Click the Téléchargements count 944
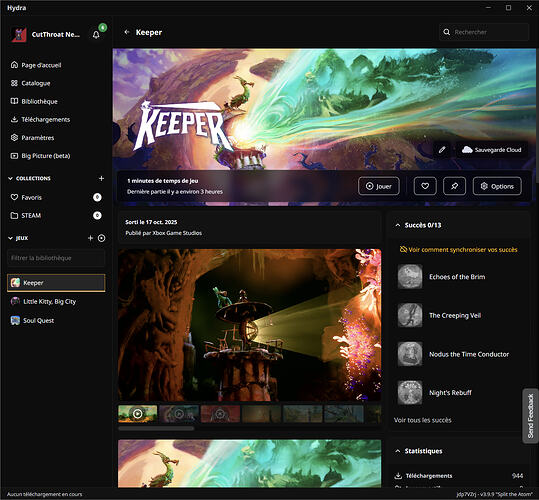The width and height of the screenshot is (539, 500). pyautogui.click(x=517, y=476)
